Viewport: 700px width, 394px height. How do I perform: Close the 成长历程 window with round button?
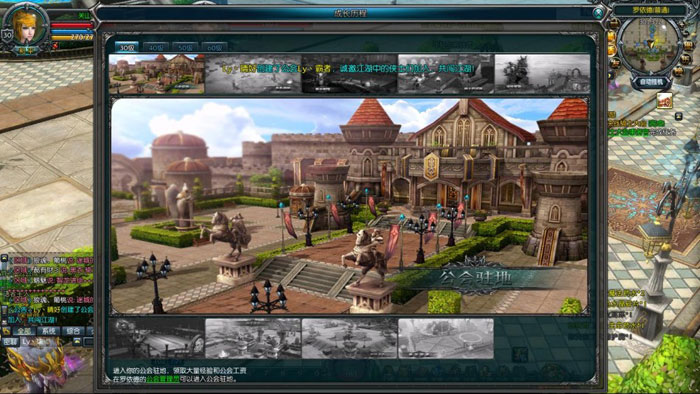[598, 13]
